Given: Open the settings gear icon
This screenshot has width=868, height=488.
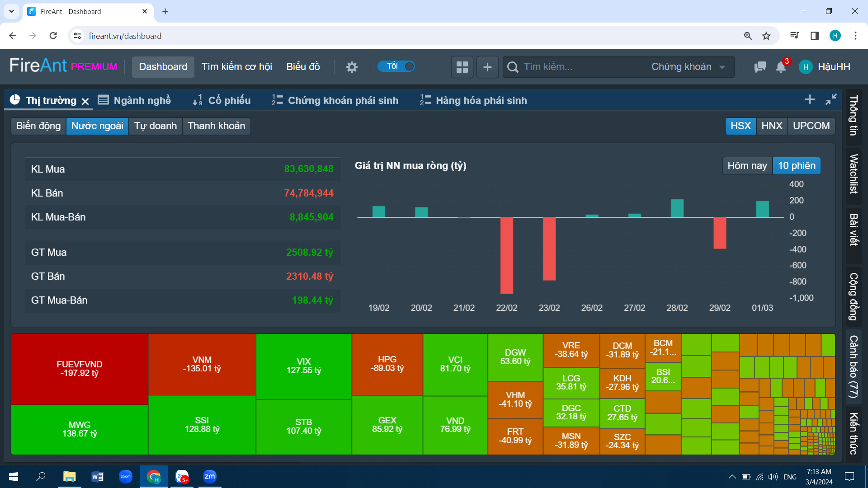Looking at the screenshot, I should pos(352,67).
